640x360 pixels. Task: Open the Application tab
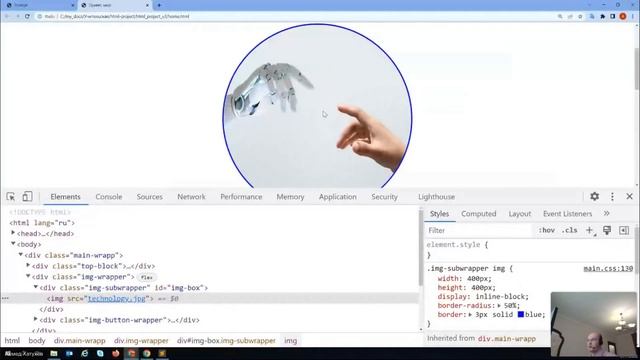(338, 197)
